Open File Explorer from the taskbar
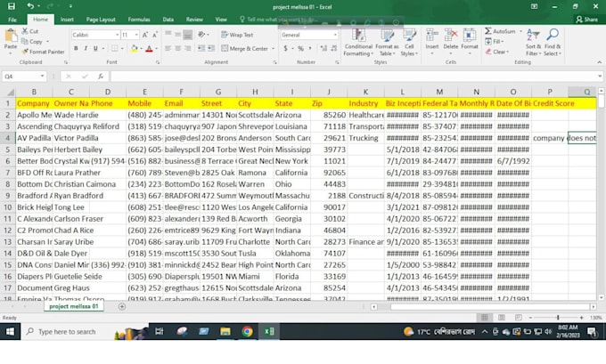Viewport: 606px width, 364px height. [225, 331]
